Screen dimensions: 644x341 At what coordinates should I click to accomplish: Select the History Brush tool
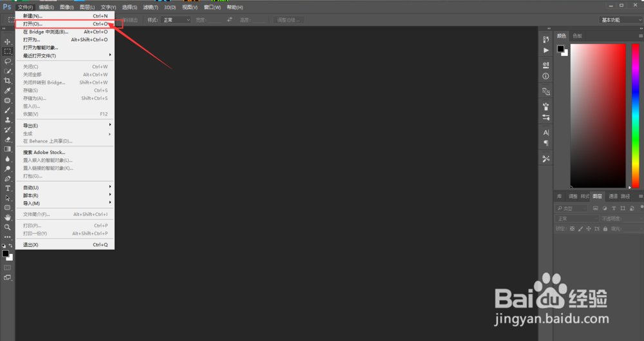[x=7, y=130]
